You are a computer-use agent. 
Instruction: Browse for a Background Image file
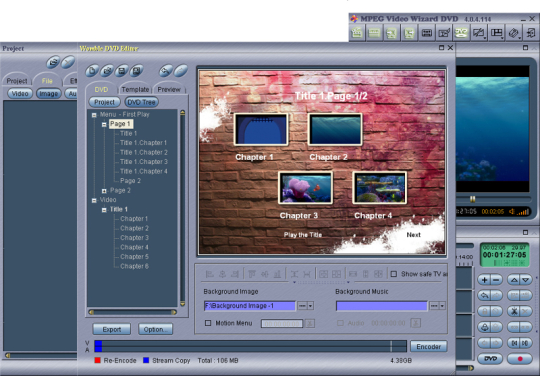click(302, 306)
